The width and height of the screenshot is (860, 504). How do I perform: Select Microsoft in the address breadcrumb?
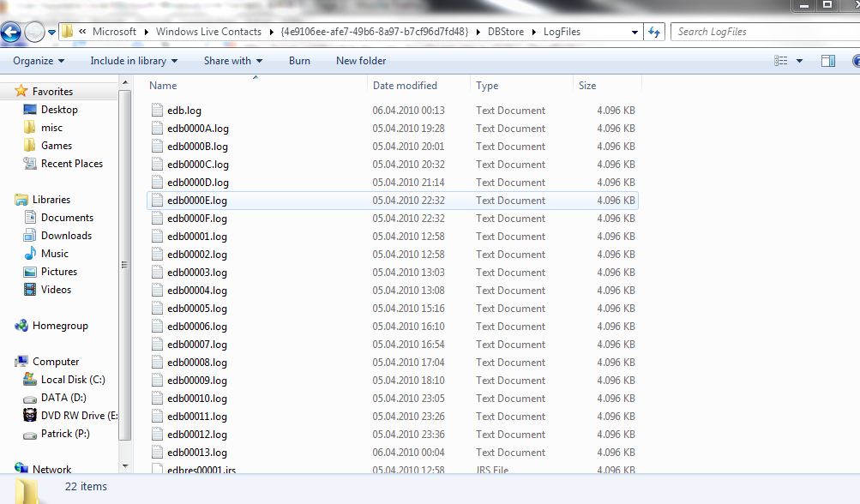114,32
